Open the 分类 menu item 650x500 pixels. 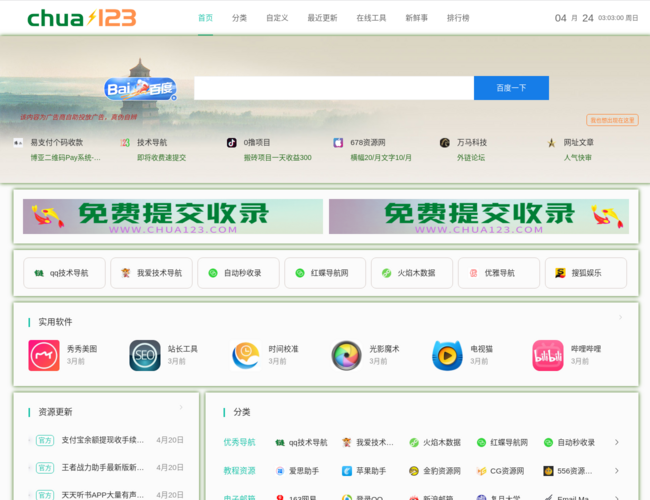pos(239,18)
